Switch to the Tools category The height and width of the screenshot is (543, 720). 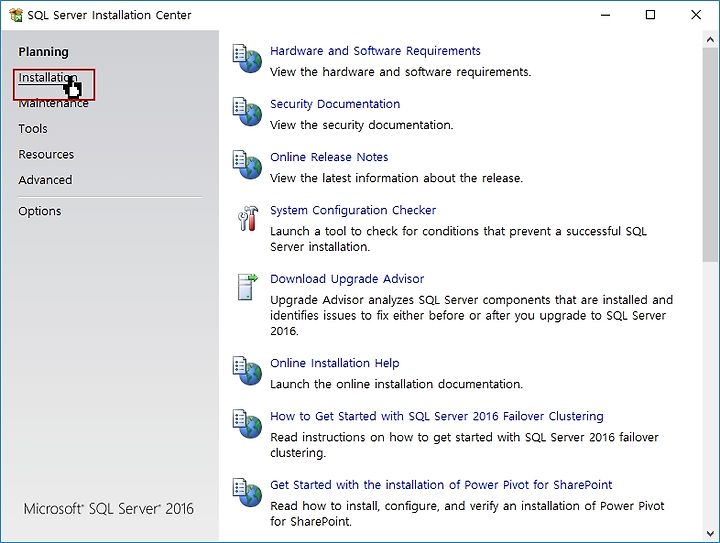[33, 129]
